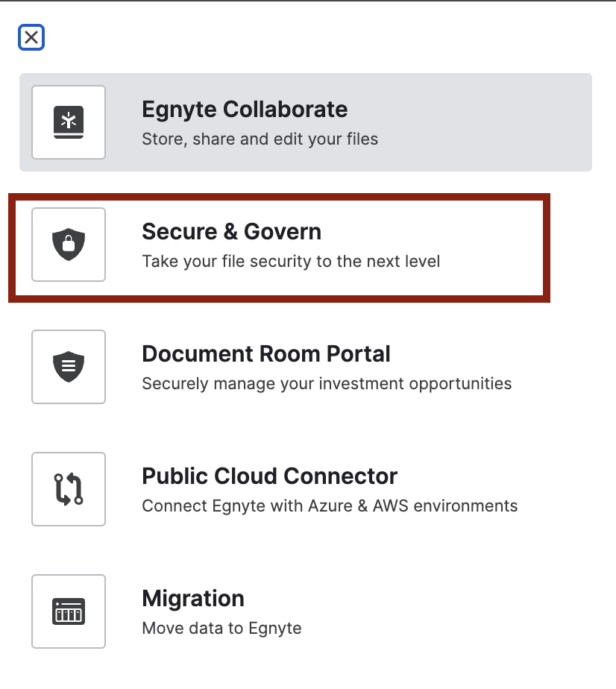This screenshot has height=689, width=616.
Task: Click the 'Migration' heading text
Action: pyautogui.click(x=192, y=598)
